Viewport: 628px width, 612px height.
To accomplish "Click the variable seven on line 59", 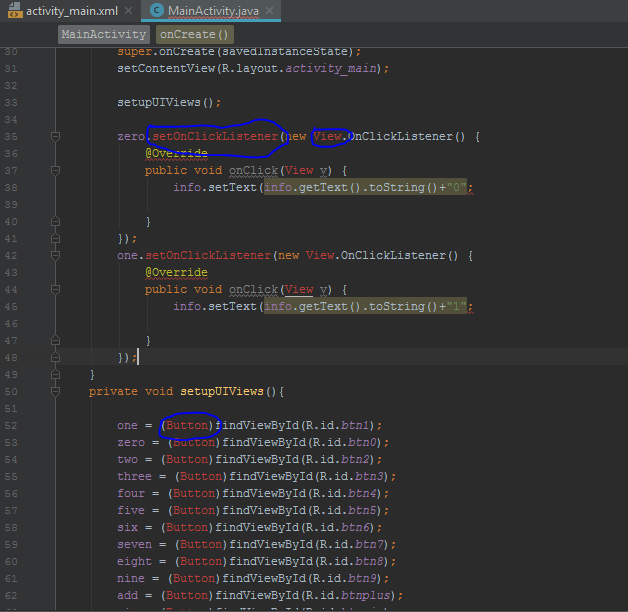I will tap(135, 544).
